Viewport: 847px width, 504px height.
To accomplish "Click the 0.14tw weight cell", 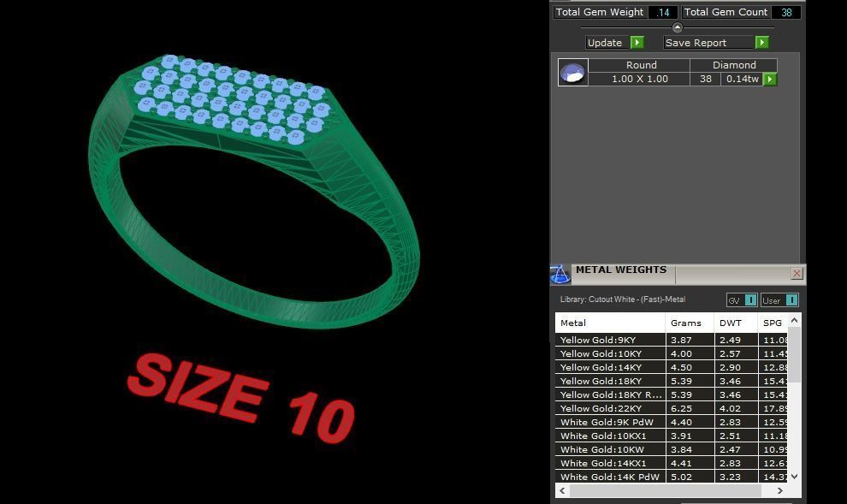I will [743, 79].
